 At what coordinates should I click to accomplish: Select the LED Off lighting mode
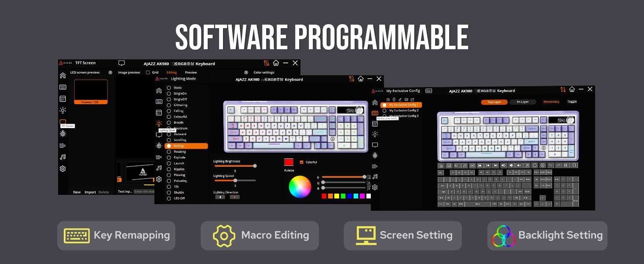176,198
